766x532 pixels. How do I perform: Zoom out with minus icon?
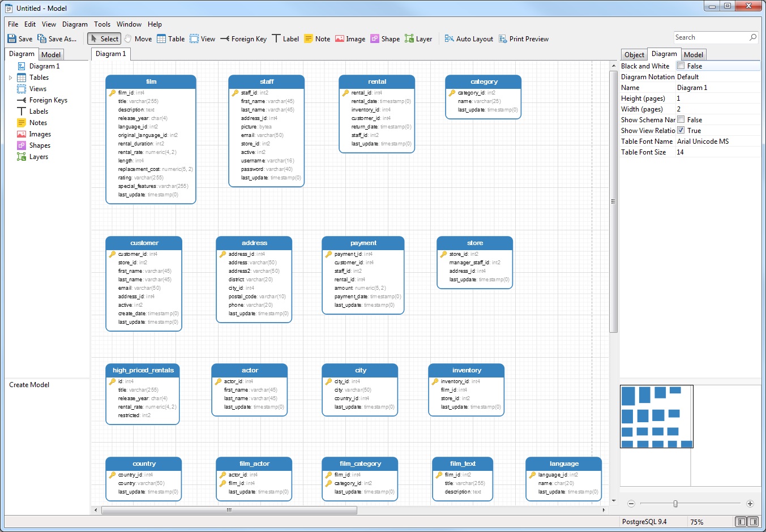coord(631,504)
